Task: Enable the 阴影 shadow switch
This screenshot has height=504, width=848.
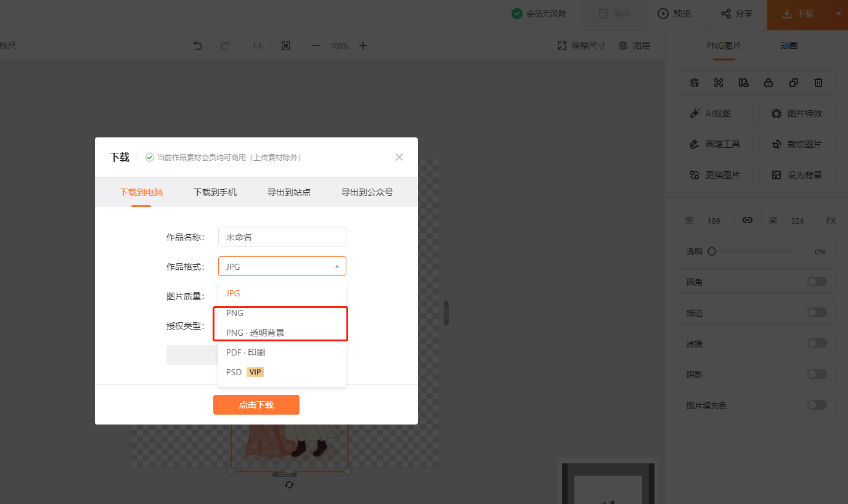Action: click(x=817, y=374)
